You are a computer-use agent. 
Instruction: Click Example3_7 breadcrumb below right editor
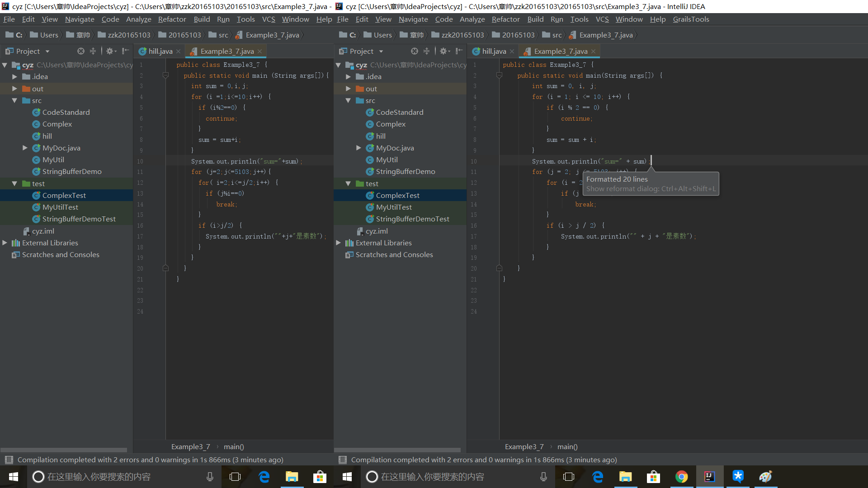click(x=524, y=447)
